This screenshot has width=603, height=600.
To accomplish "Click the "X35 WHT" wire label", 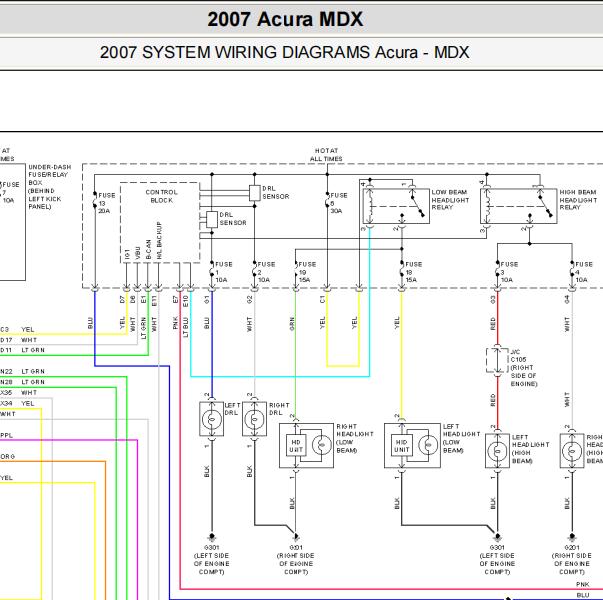I will click(x=18, y=393).
